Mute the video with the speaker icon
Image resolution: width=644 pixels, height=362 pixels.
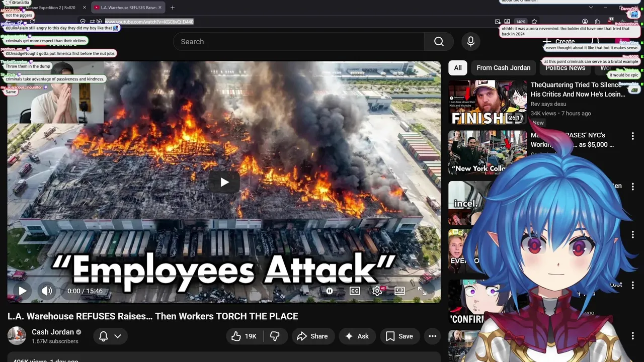47,291
